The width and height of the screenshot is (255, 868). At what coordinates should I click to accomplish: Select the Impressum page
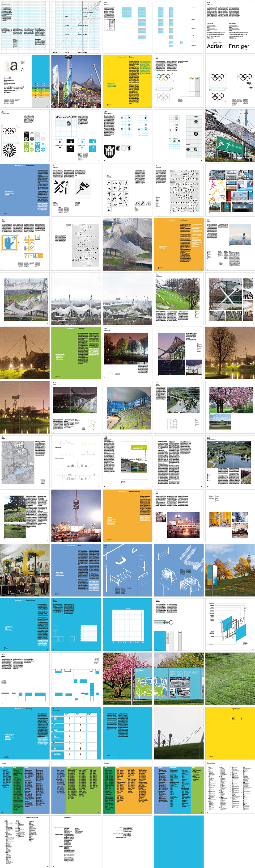click(76, 841)
